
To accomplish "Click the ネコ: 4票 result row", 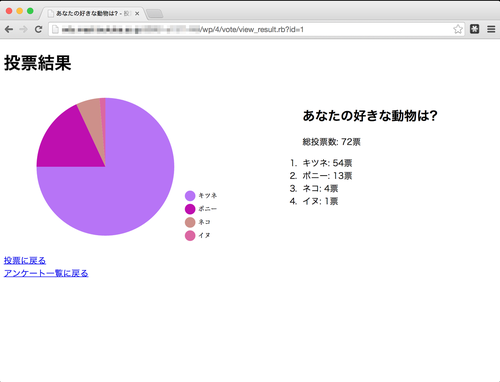I will [x=320, y=188].
